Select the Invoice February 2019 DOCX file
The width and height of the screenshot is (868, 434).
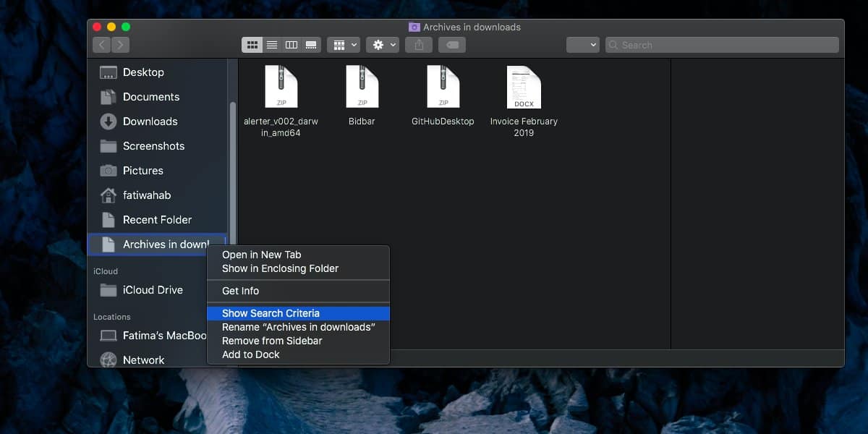click(524, 101)
